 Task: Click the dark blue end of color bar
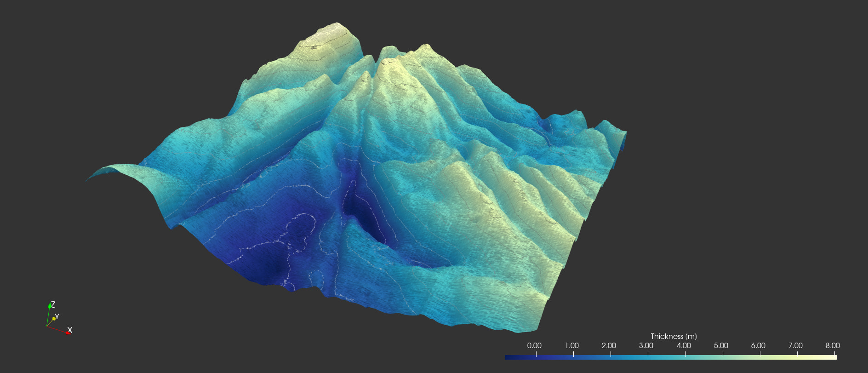click(507, 357)
